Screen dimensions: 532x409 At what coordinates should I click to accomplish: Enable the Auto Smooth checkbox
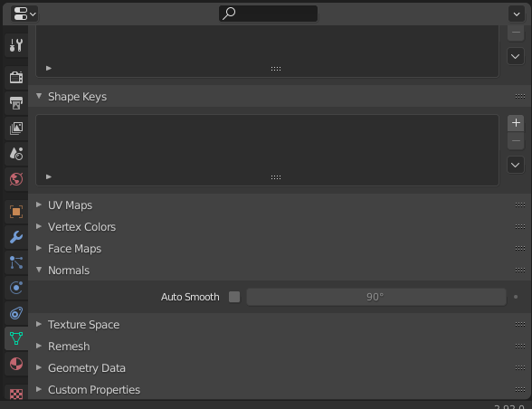point(234,297)
